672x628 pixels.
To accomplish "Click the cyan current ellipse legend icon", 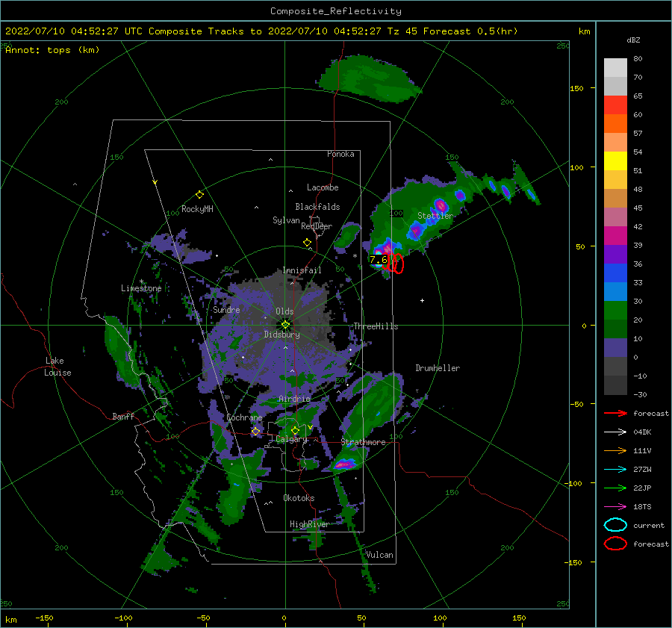I will [x=615, y=525].
